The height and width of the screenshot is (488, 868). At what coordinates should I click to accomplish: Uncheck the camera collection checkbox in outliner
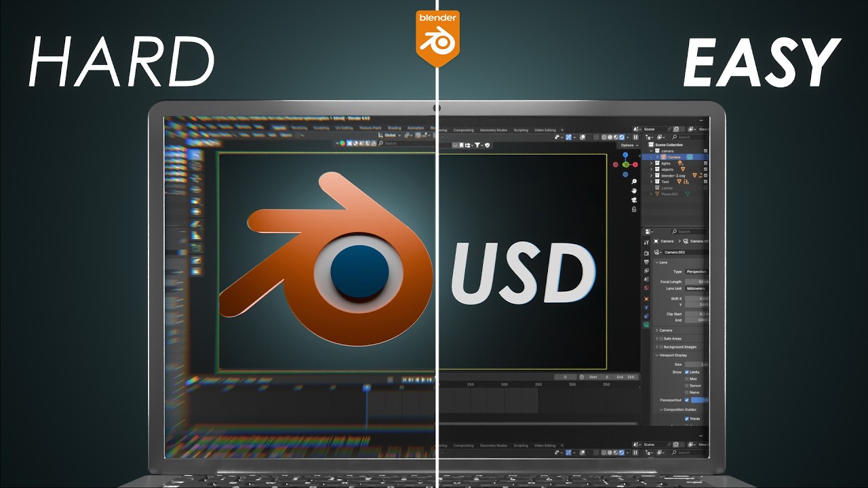[705, 150]
